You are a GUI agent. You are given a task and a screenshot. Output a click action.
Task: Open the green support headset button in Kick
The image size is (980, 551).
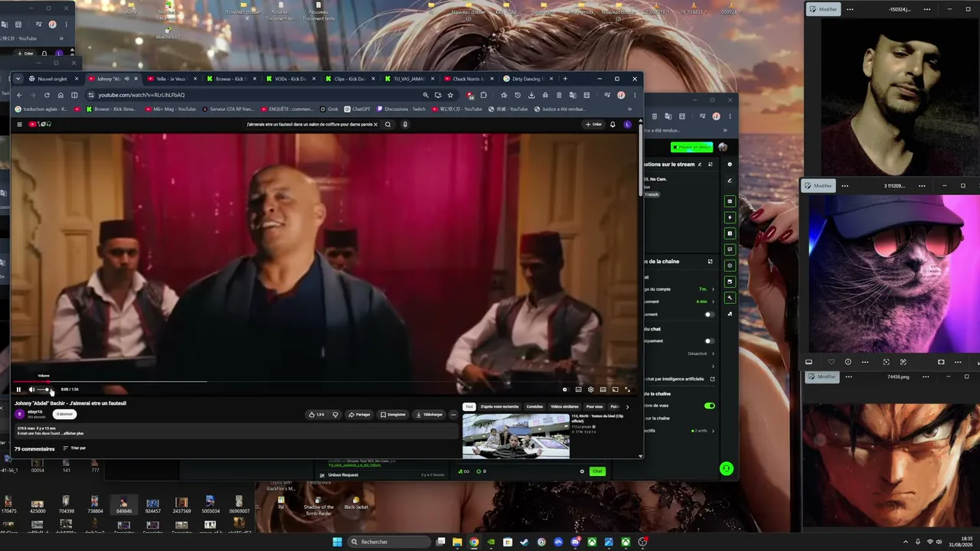tap(726, 469)
